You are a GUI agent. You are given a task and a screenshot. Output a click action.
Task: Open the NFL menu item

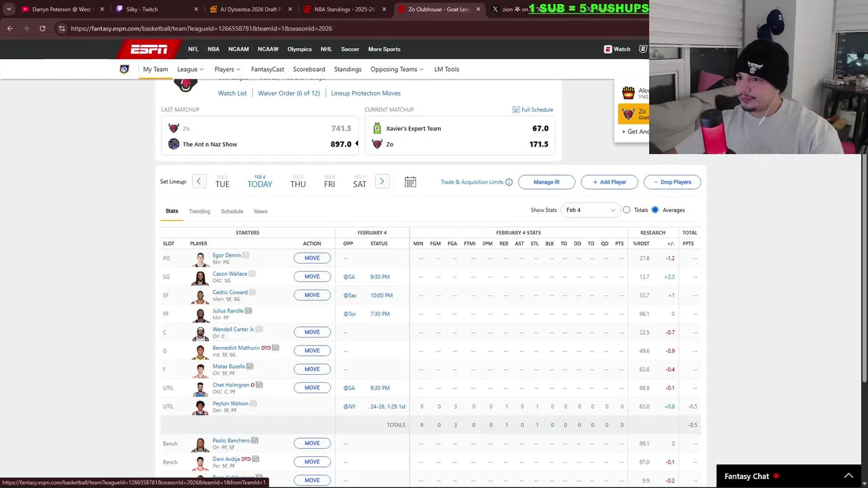tap(193, 49)
